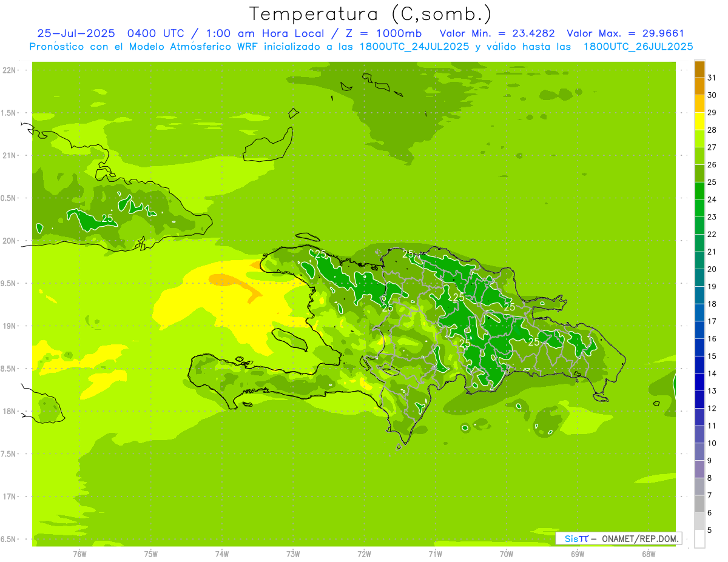Click the '71W' longitude label
Viewport: 728px width, 562px height.
(x=435, y=554)
